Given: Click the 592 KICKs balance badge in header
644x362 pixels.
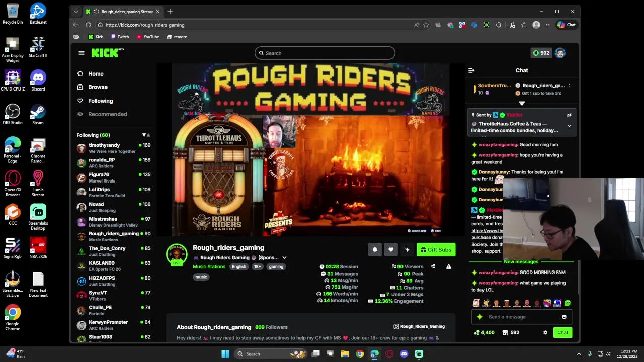Looking at the screenshot, I should point(541,53).
